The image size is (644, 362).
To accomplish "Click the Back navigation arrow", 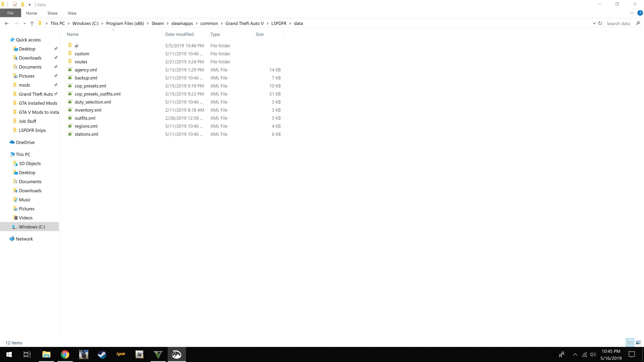I will 7,23.
